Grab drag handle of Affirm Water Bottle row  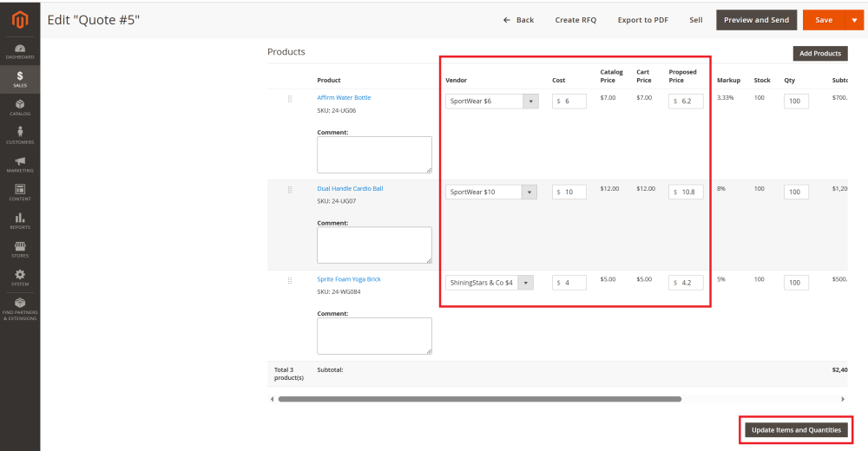(290, 99)
